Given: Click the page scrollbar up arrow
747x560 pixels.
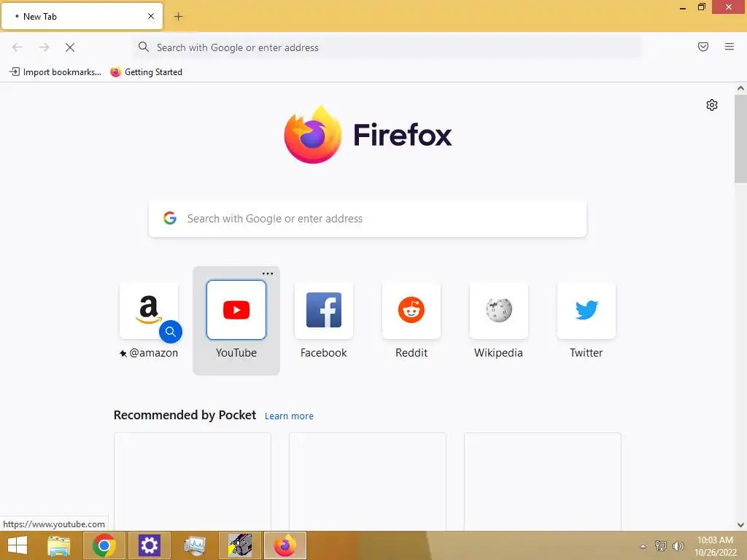Looking at the screenshot, I should [x=740, y=88].
